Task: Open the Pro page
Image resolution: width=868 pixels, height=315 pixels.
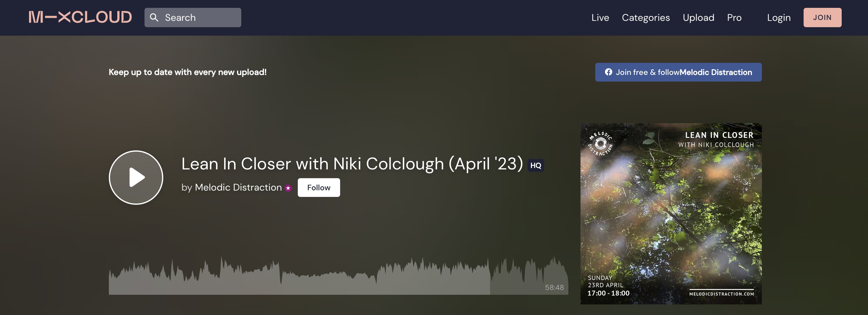Action: 734,18
